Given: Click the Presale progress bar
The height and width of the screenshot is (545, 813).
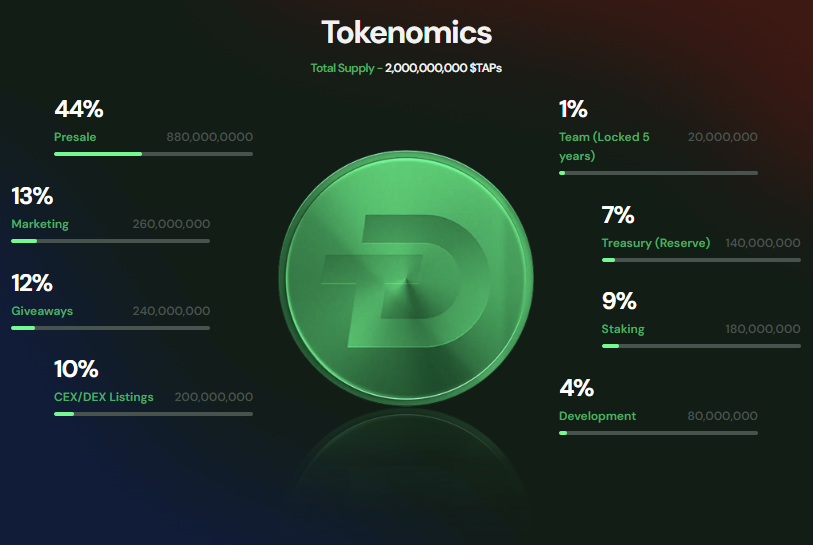Looking at the screenshot, I should click(x=153, y=154).
